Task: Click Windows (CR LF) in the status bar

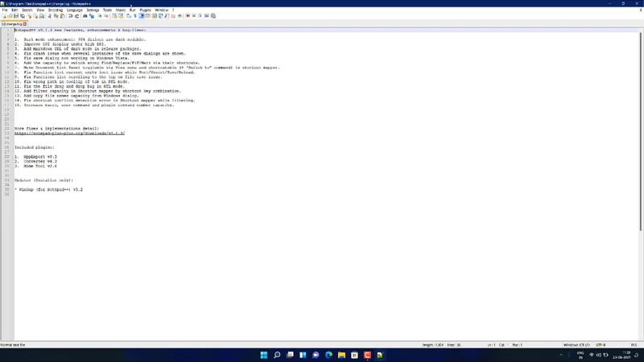Action: point(576,344)
